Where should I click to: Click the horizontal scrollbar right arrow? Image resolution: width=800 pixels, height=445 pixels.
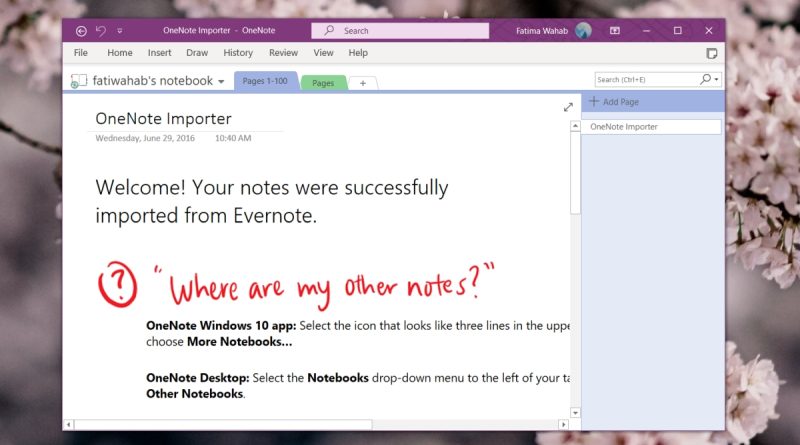click(x=563, y=424)
